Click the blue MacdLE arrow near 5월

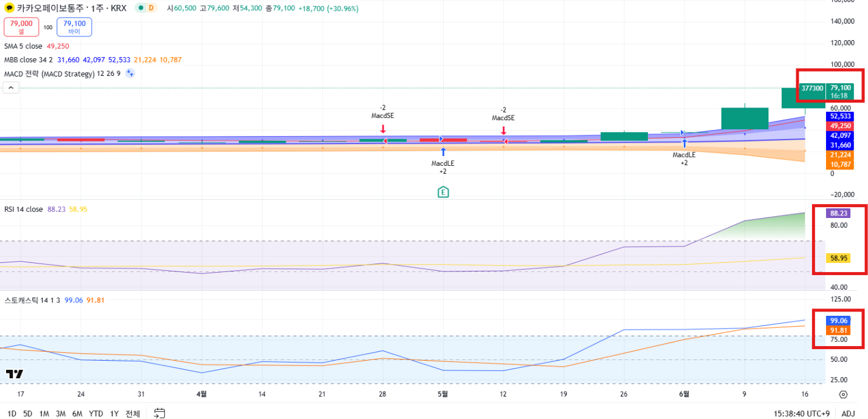pos(443,152)
